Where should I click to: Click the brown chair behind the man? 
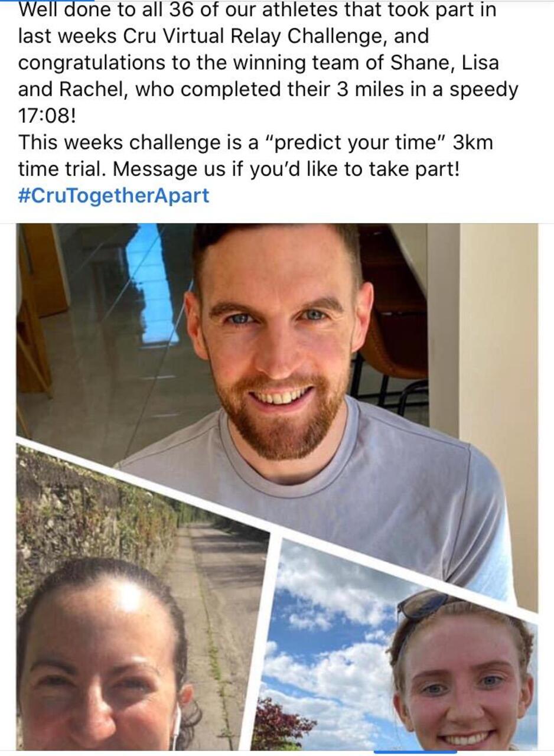pyautogui.click(x=393, y=307)
